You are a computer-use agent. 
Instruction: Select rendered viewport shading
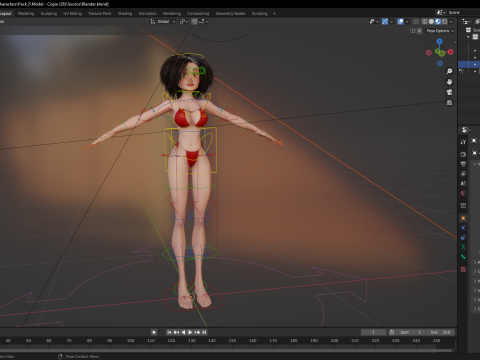444,22
